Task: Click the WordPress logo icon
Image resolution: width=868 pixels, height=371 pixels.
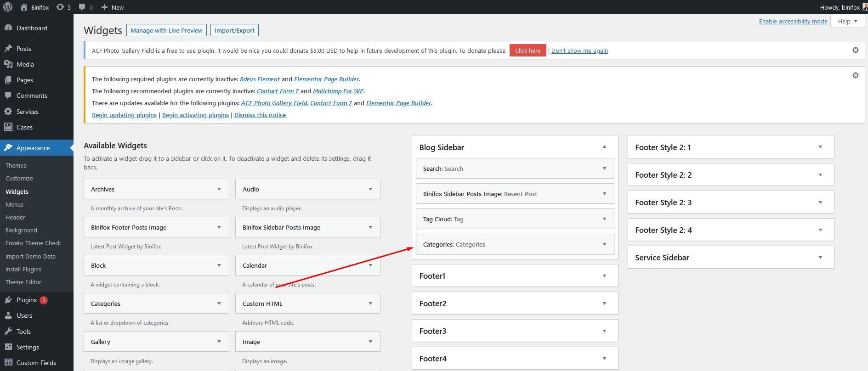Action: click(8, 7)
